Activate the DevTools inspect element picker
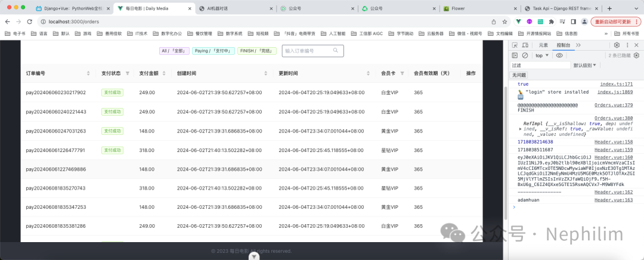644x260 pixels. [x=515, y=45]
